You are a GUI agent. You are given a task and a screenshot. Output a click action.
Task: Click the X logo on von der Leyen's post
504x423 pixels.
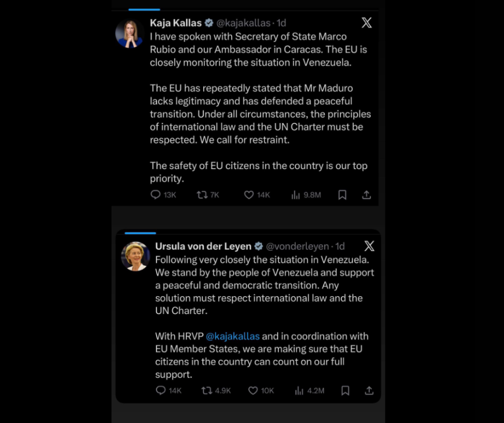[x=369, y=246]
